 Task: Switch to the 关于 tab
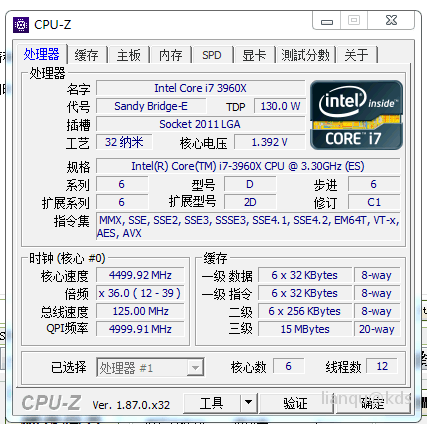(356, 55)
